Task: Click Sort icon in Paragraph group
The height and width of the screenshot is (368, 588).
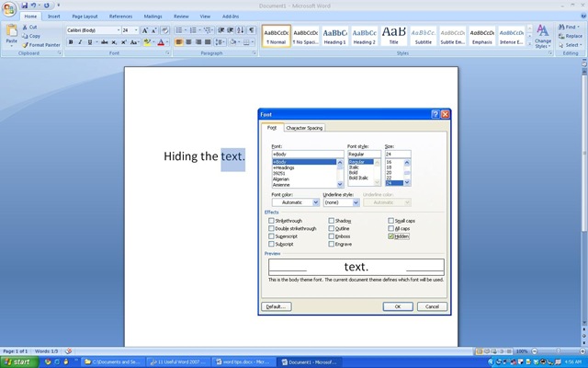Action: coord(241,30)
